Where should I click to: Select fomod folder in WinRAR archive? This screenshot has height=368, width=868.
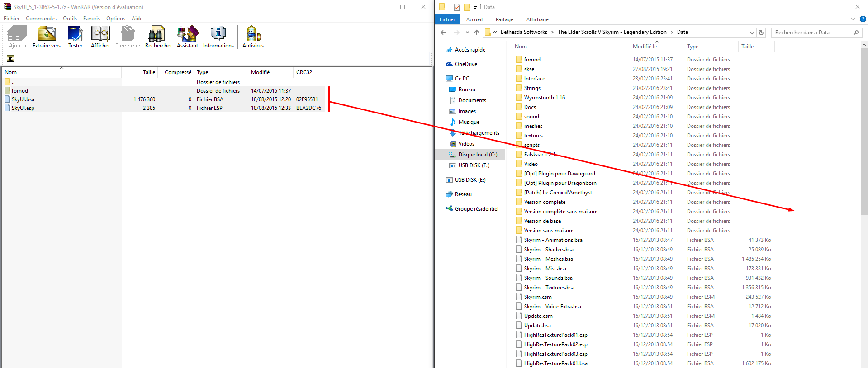pos(164,91)
